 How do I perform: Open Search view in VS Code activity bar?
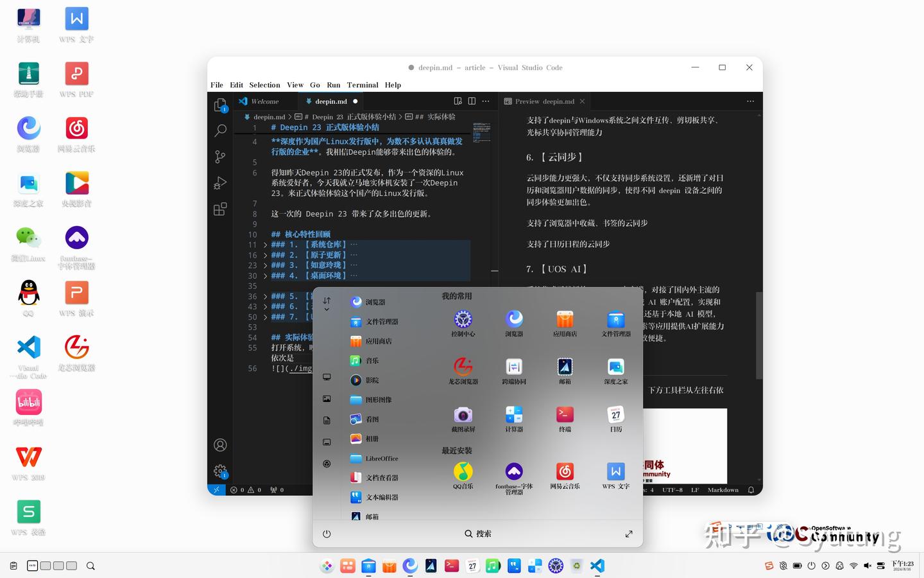pos(220,130)
